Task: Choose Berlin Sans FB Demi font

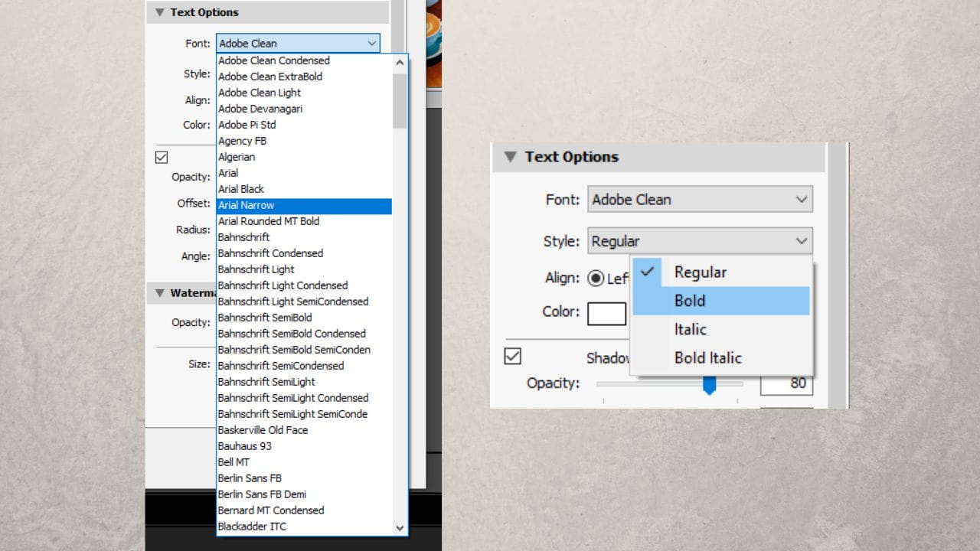Action: point(304,494)
